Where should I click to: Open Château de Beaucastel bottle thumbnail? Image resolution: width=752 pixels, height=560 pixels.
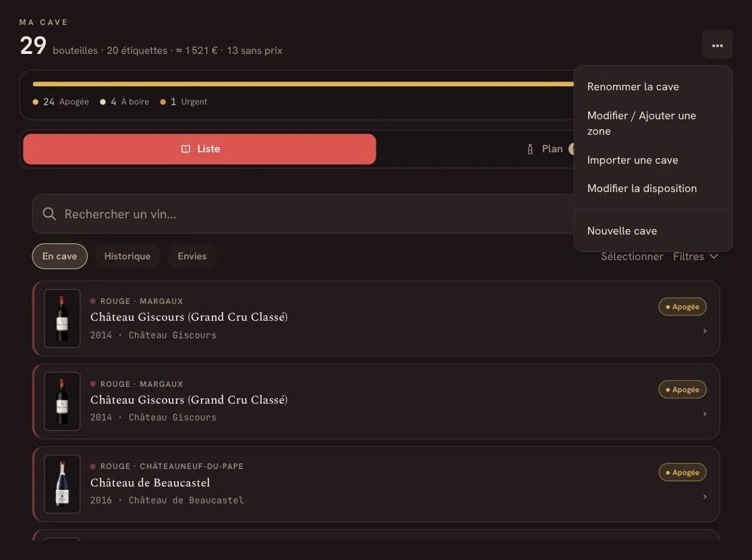pyautogui.click(x=62, y=484)
